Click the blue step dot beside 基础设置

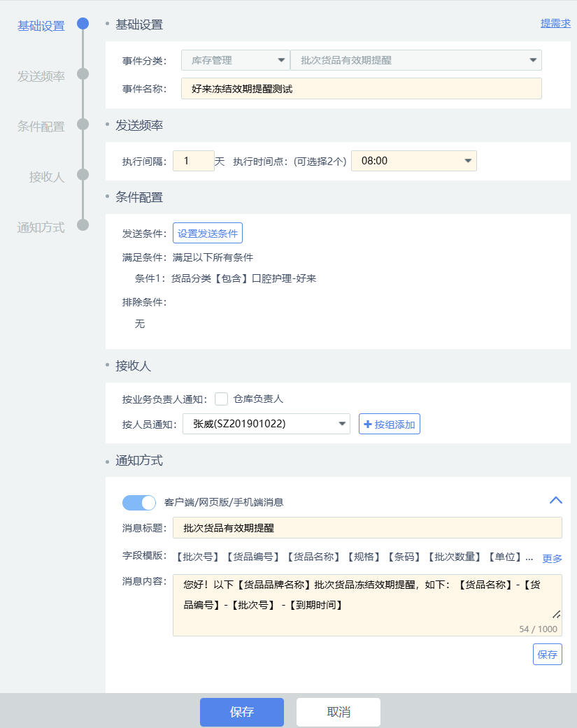point(83,24)
